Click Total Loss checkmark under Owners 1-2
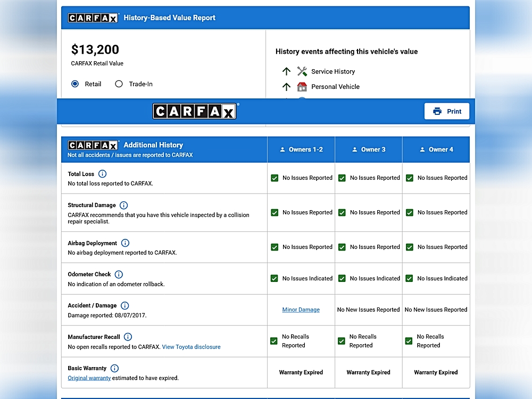 tap(275, 178)
